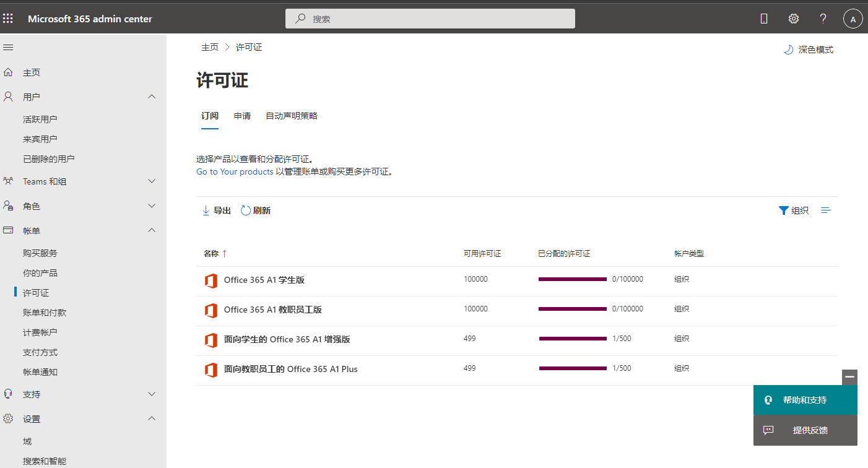Image resolution: width=868 pixels, height=468 pixels.
Task: Click the 已分配的许可证 column header
Action: pyautogui.click(x=564, y=253)
